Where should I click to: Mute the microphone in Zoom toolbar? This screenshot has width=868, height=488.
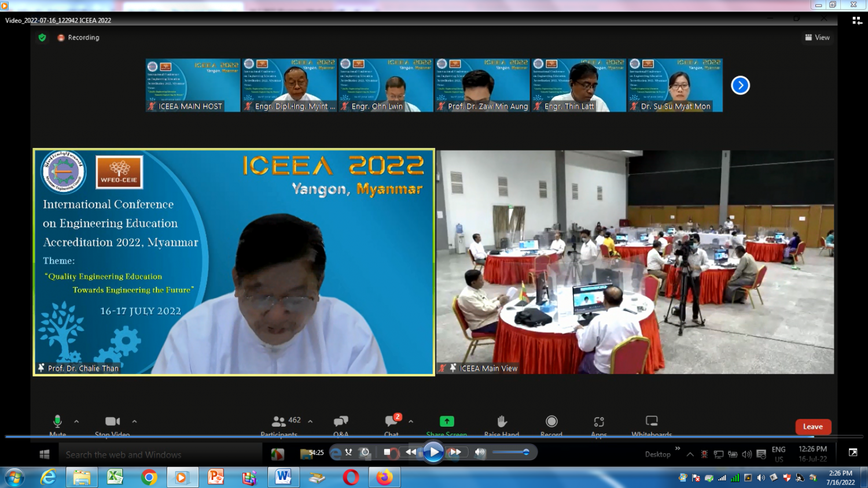(57, 422)
